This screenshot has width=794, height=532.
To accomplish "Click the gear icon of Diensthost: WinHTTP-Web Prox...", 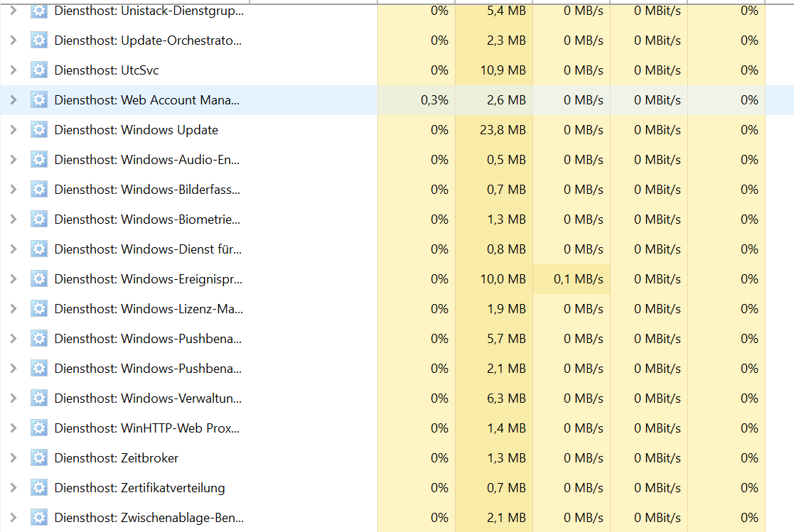I will pyautogui.click(x=39, y=428).
